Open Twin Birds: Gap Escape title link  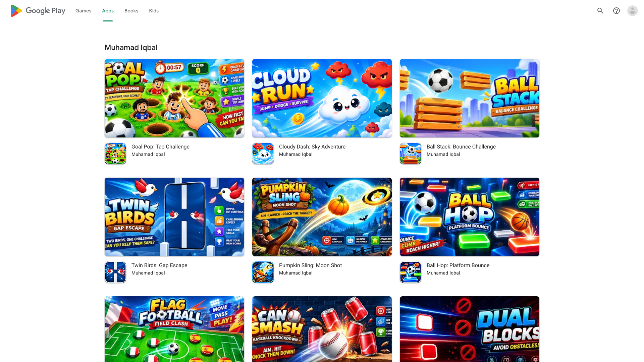(x=159, y=265)
